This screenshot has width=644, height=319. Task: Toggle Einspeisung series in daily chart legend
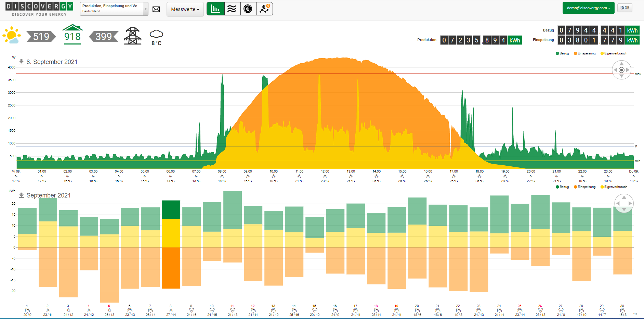pos(584,53)
